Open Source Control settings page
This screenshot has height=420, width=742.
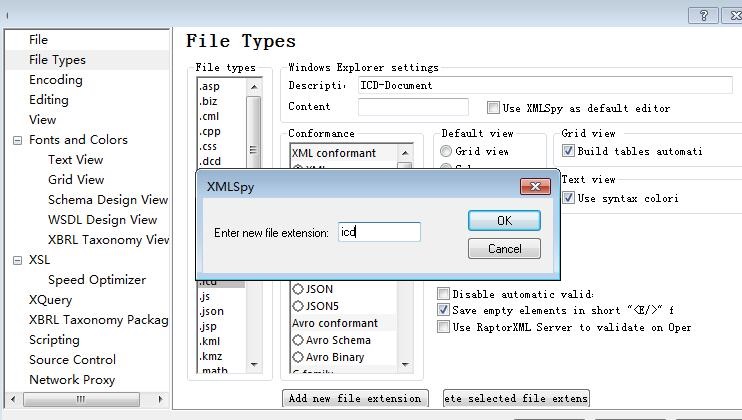coord(72,359)
